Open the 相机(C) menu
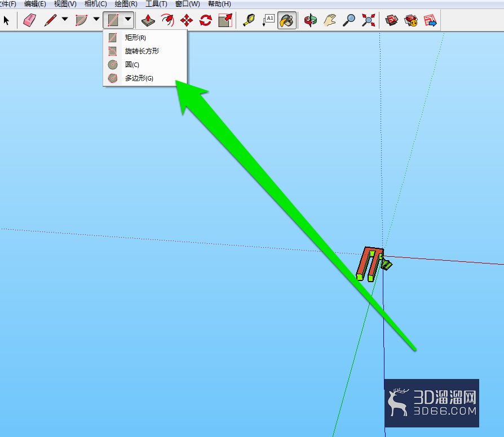The width and height of the screenshot is (504, 437). click(95, 4)
